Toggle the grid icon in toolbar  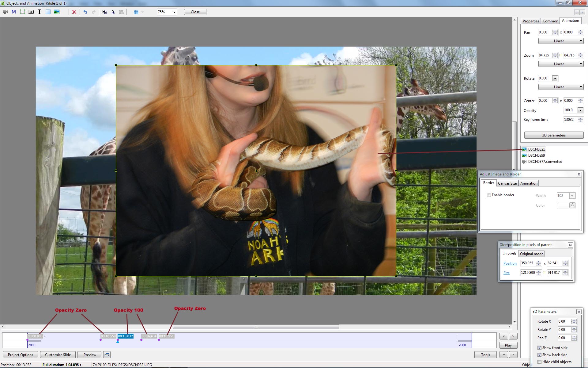pyautogui.click(x=136, y=12)
